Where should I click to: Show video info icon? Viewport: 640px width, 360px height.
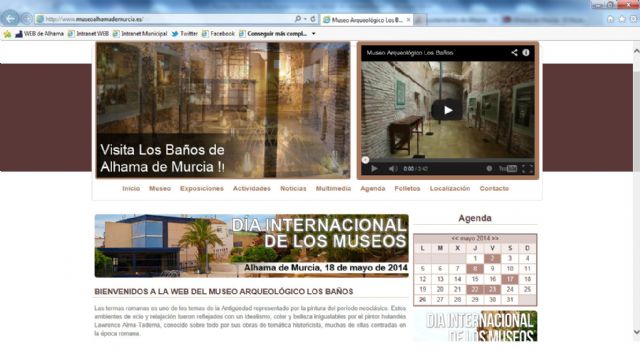[x=526, y=53]
